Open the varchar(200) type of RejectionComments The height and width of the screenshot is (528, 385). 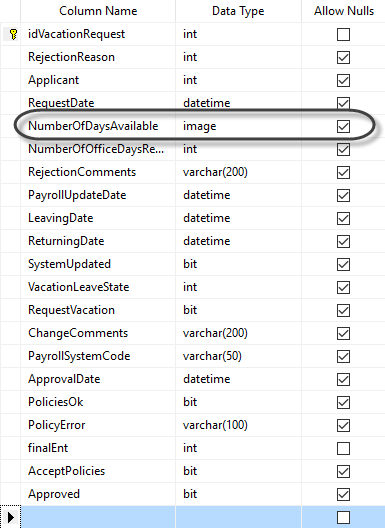(x=238, y=172)
